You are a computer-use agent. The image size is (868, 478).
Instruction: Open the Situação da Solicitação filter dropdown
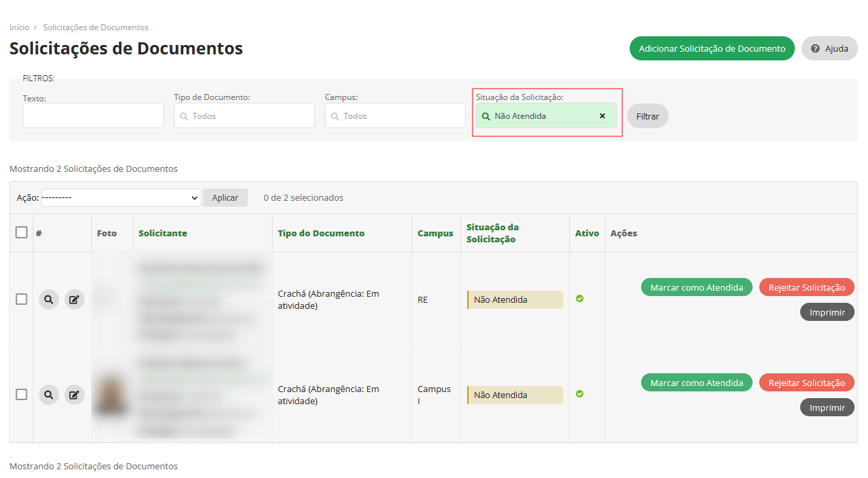click(546, 115)
